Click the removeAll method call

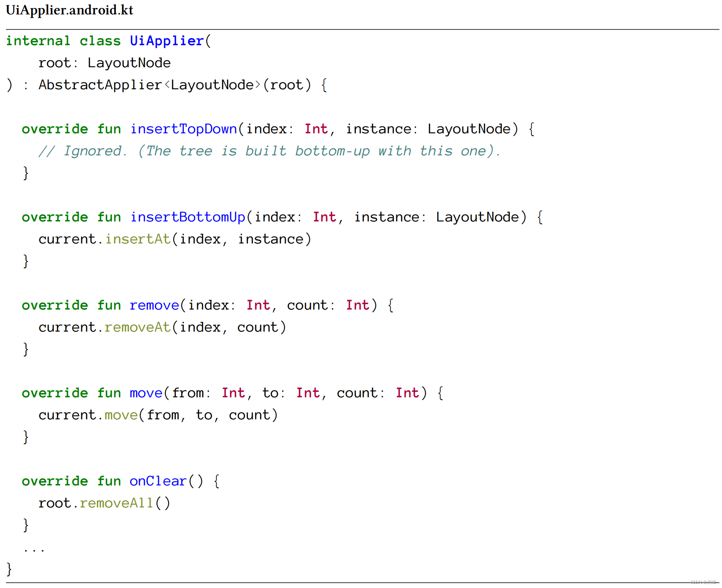point(116,503)
